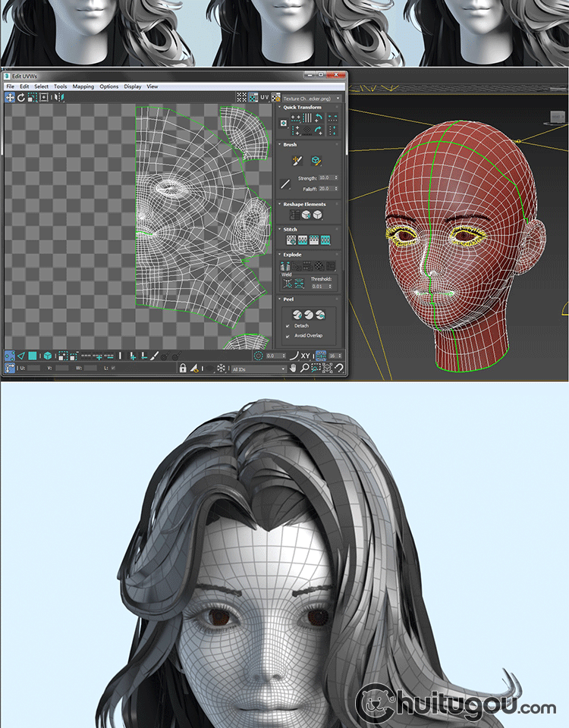This screenshot has width=569, height=728.
Task: Toggle Absolute/Relative coordinate entry icon
Action: [9, 369]
